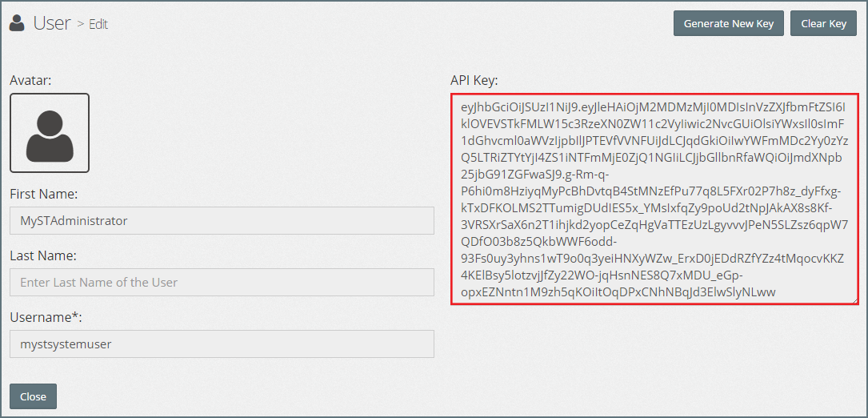This screenshot has width=868, height=418.
Task: Click the avatar placeholder image
Action: (50, 133)
